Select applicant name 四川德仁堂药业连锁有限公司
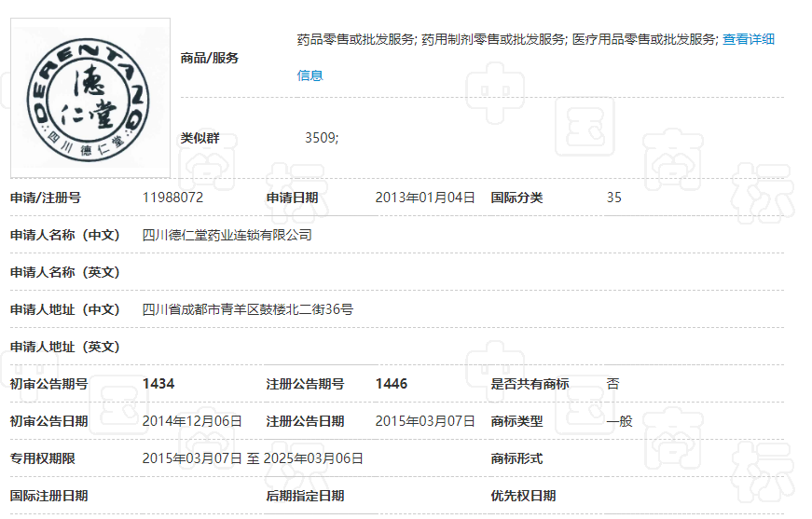The image size is (812, 519). coord(227,235)
